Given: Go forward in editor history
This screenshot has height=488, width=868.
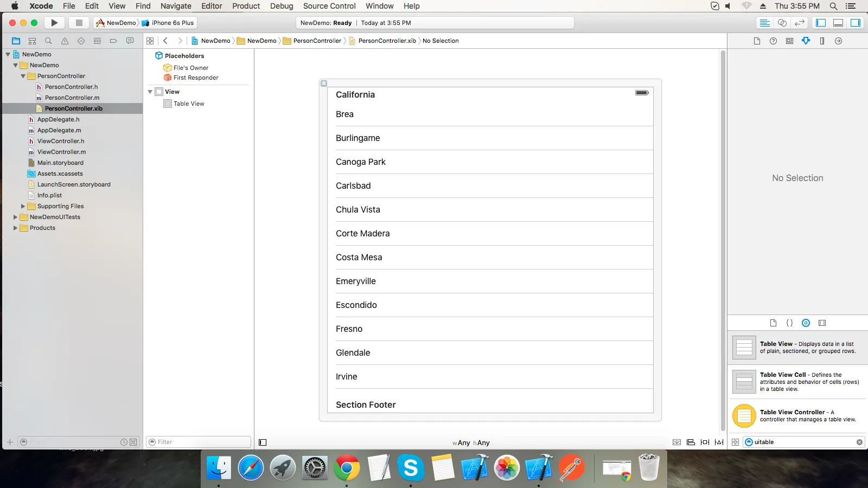Looking at the screenshot, I should 180,41.
